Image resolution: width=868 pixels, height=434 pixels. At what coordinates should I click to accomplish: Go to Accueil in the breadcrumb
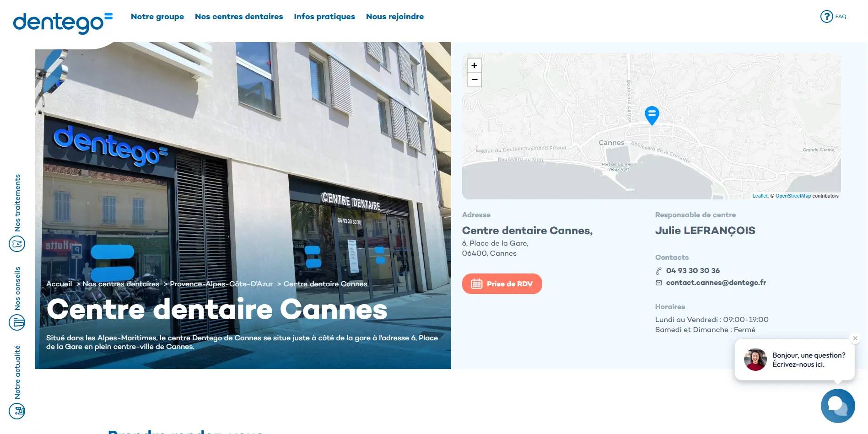pos(59,284)
